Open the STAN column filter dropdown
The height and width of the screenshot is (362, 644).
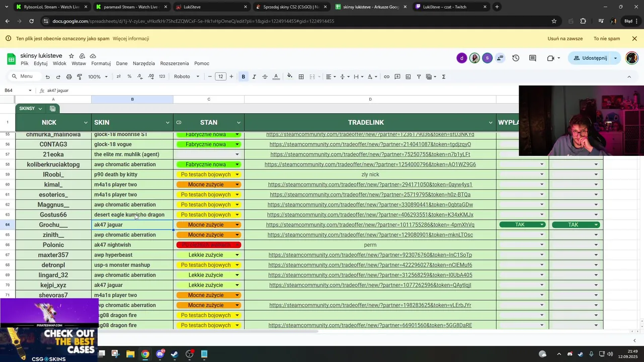238,123
